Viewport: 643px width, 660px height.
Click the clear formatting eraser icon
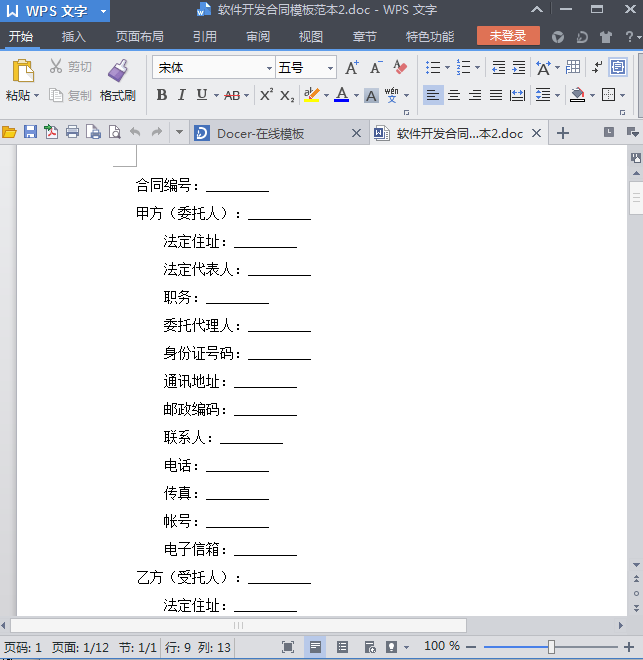point(400,68)
